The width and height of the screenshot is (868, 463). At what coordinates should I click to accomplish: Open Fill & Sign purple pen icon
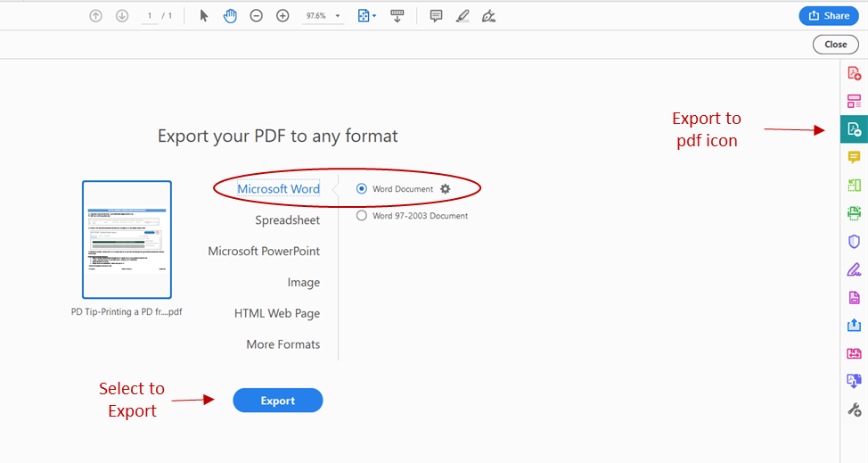tap(854, 269)
